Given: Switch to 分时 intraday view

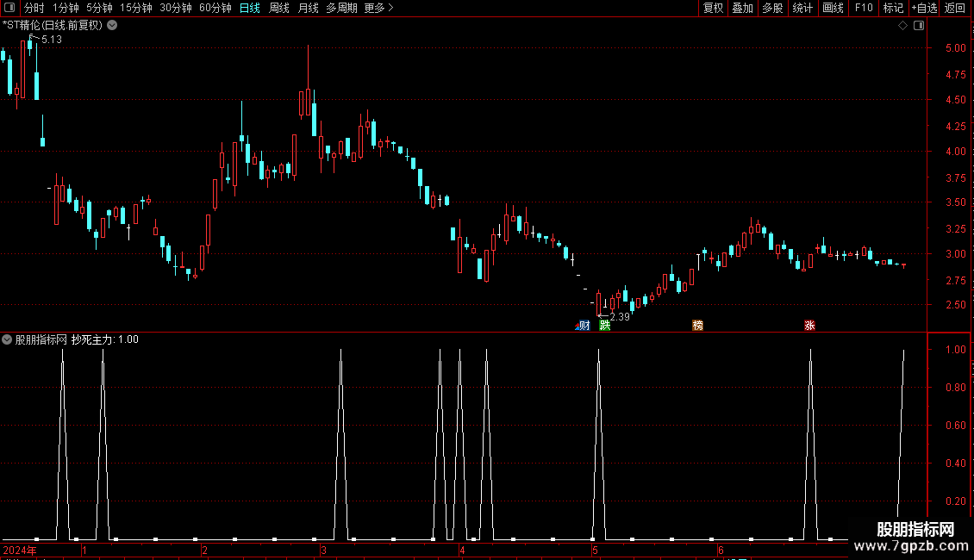Looking at the screenshot, I should tap(34, 8).
